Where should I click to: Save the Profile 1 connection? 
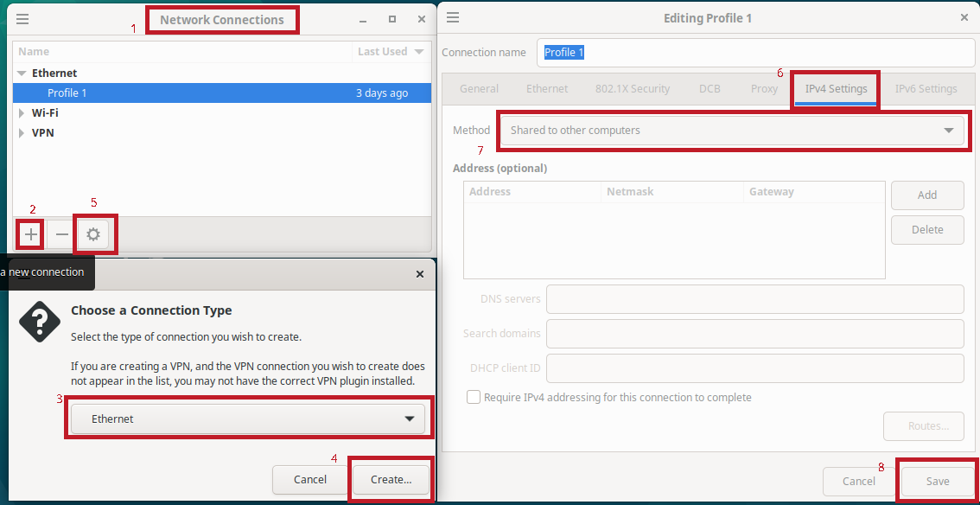[x=937, y=482]
